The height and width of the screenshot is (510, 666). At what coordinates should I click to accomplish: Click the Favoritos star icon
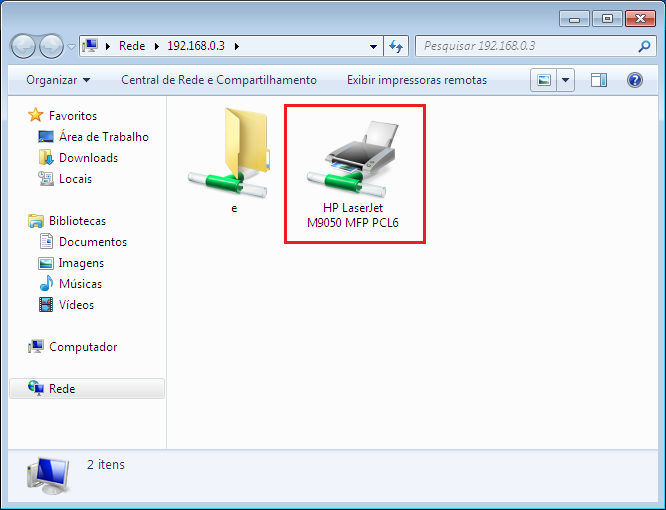[36, 115]
